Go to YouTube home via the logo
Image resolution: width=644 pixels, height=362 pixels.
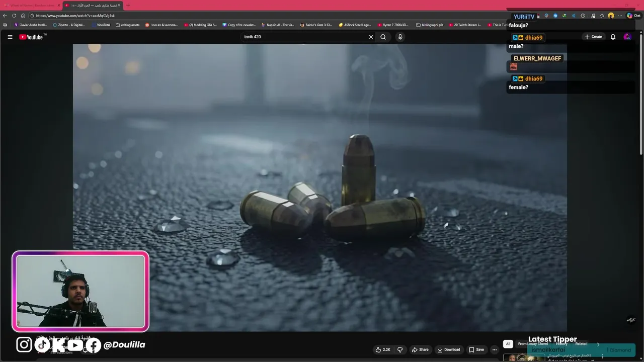pyautogui.click(x=32, y=37)
